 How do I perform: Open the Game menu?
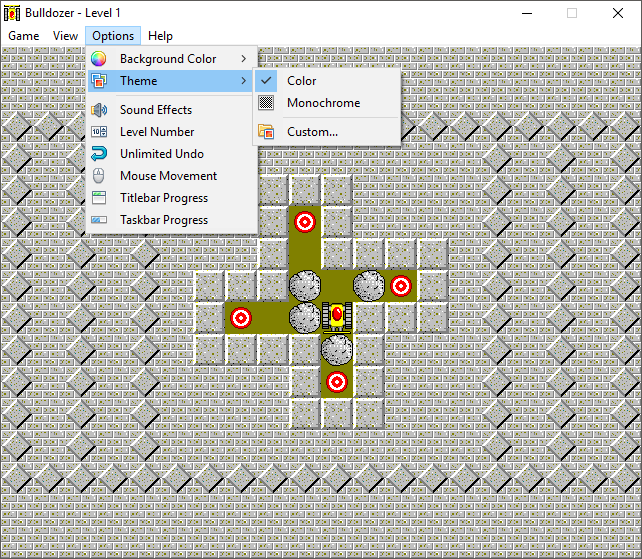(24, 36)
